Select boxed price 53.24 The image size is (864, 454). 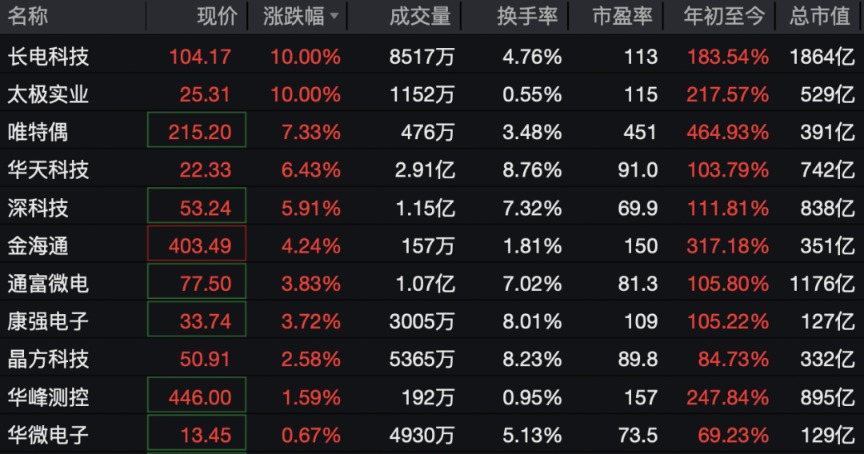pos(197,206)
